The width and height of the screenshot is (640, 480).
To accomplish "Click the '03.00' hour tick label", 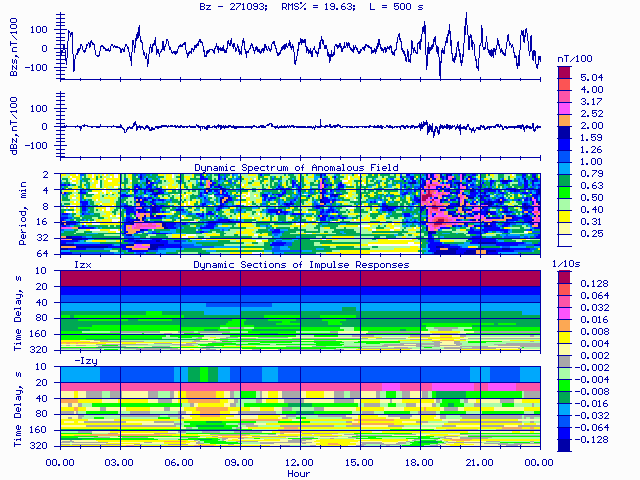I will 119,462.
